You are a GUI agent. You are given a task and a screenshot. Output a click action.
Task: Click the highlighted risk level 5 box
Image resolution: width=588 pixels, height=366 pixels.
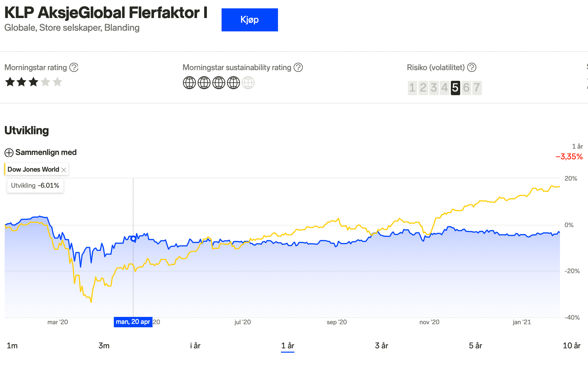pos(455,88)
